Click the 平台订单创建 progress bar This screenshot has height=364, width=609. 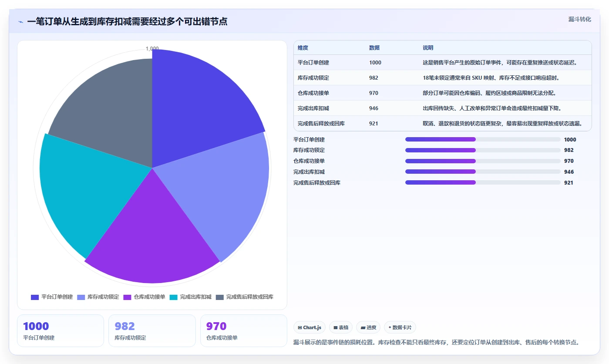click(483, 139)
